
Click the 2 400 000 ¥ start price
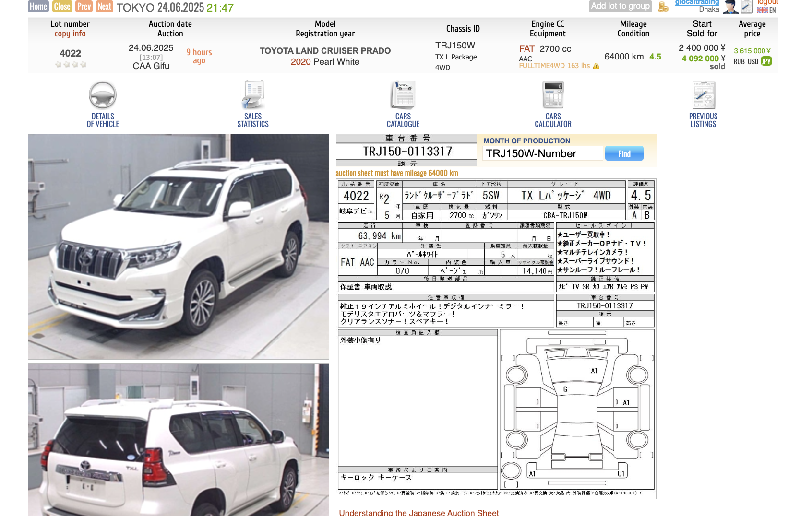702,48
